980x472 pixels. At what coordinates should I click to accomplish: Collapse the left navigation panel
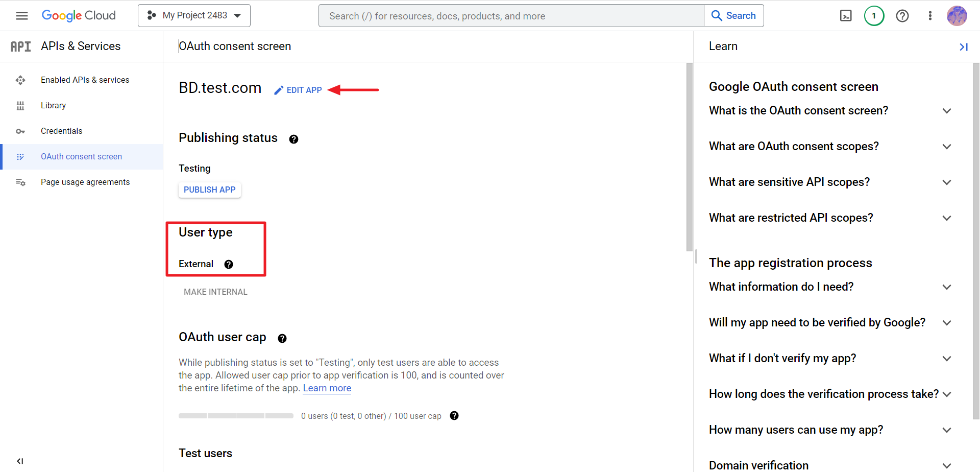click(x=20, y=461)
